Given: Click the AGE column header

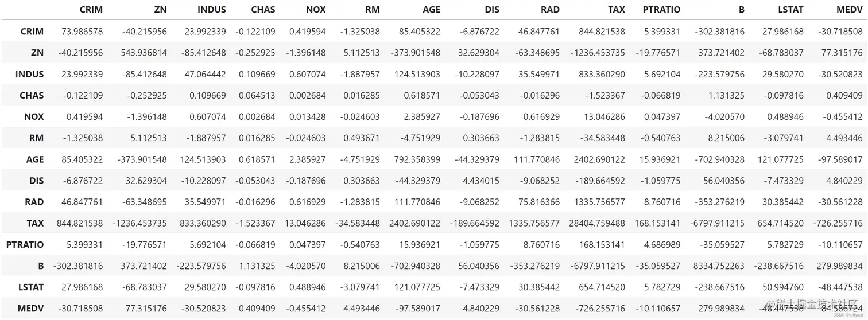Looking at the screenshot, I should [431, 10].
